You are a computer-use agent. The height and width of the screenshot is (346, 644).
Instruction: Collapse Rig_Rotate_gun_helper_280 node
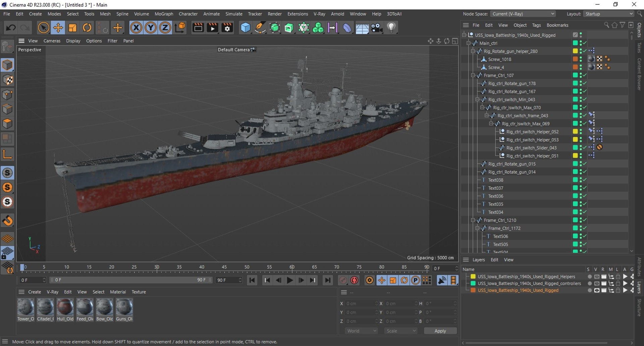(x=473, y=51)
